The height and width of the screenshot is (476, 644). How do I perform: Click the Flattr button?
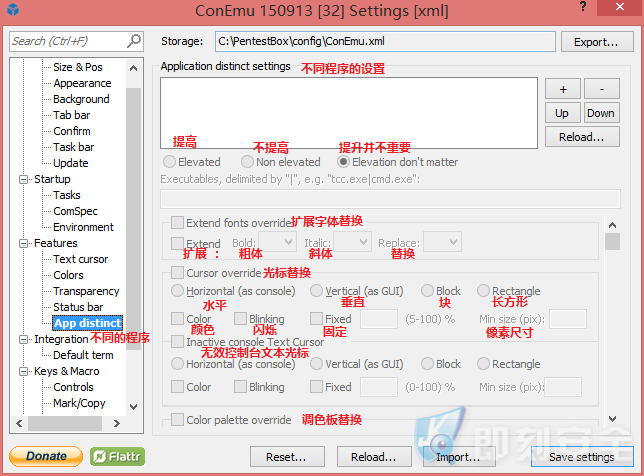click(x=117, y=456)
